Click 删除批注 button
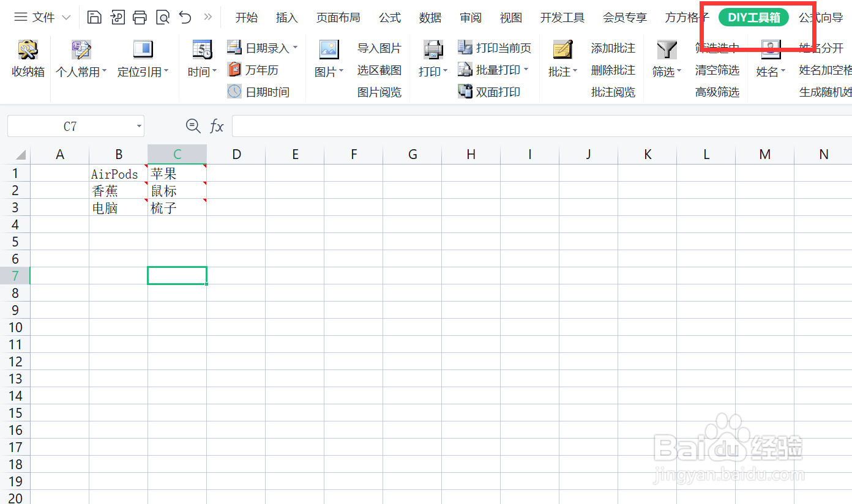This screenshot has width=852, height=504. (x=613, y=70)
